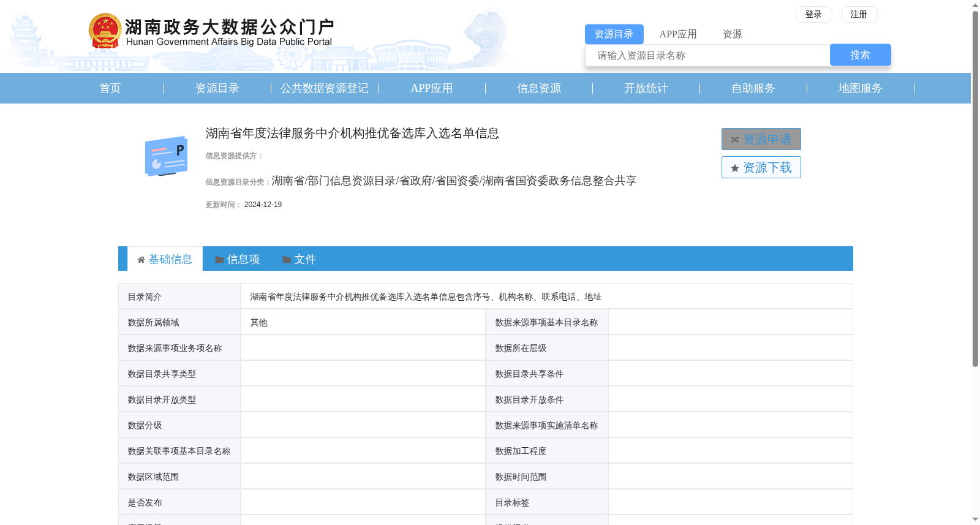Click the 登录 login button
980x525 pixels.
pyautogui.click(x=813, y=14)
